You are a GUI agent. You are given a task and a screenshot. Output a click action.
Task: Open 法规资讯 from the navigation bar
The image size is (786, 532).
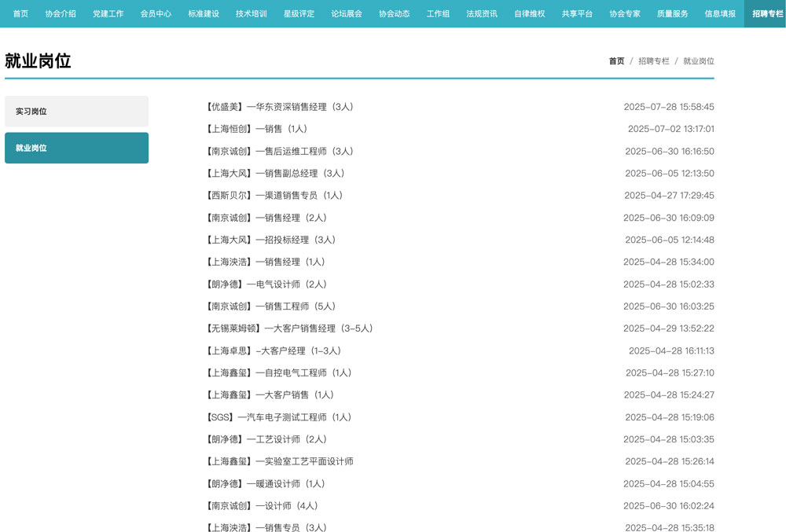481,13
